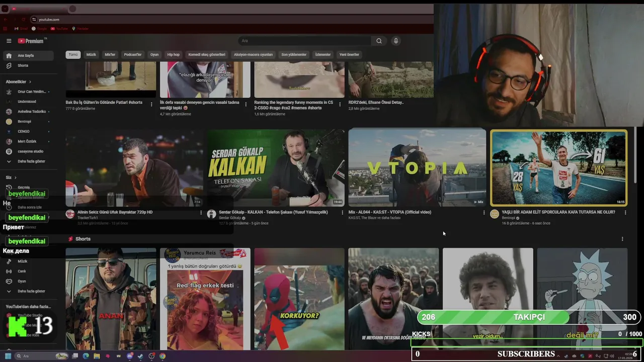Select the Tümü filter chip
The image size is (644, 362).
73,54
